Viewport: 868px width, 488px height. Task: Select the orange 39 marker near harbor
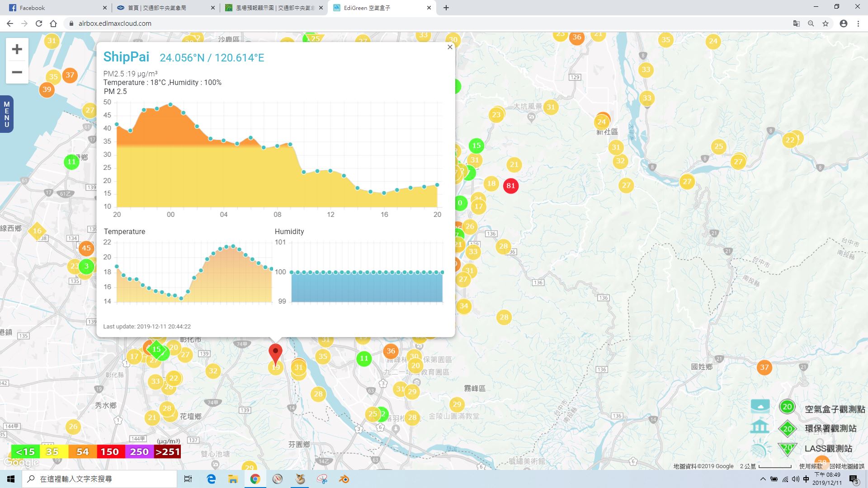click(x=47, y=89)
